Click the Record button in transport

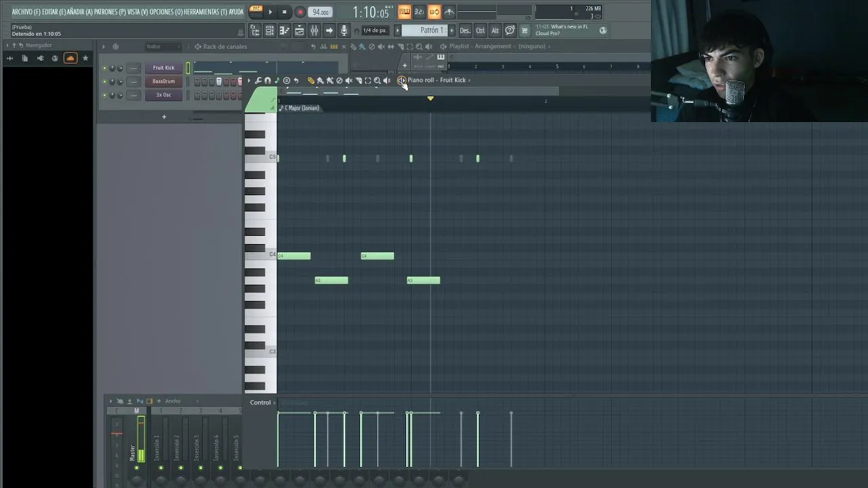coord(300,12)
